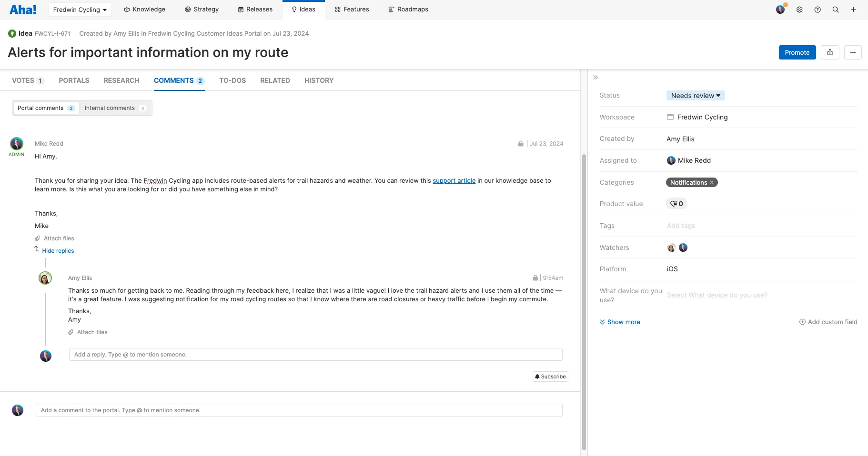Screen dimensions: 868x456
Task: Open the settings gear
Action: tap(799, 10)
